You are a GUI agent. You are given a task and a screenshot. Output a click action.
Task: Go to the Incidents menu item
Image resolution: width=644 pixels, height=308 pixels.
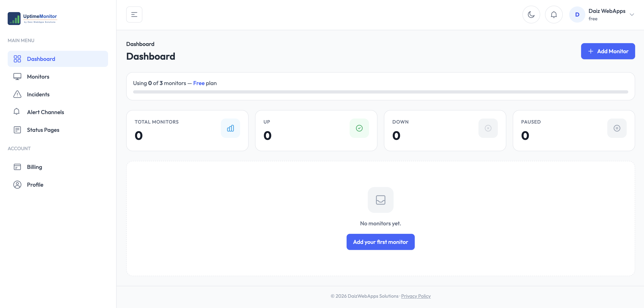tap(58, 94)
